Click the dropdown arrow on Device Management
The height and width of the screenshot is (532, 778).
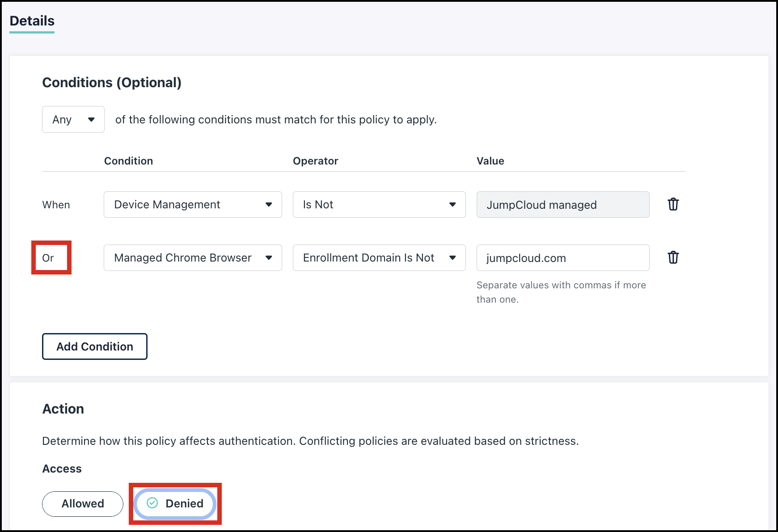(x=269, y=204)
